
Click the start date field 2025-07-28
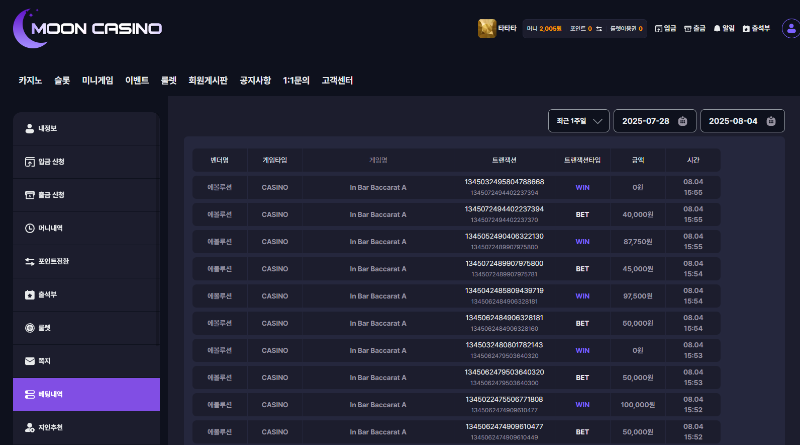point(655,121)
